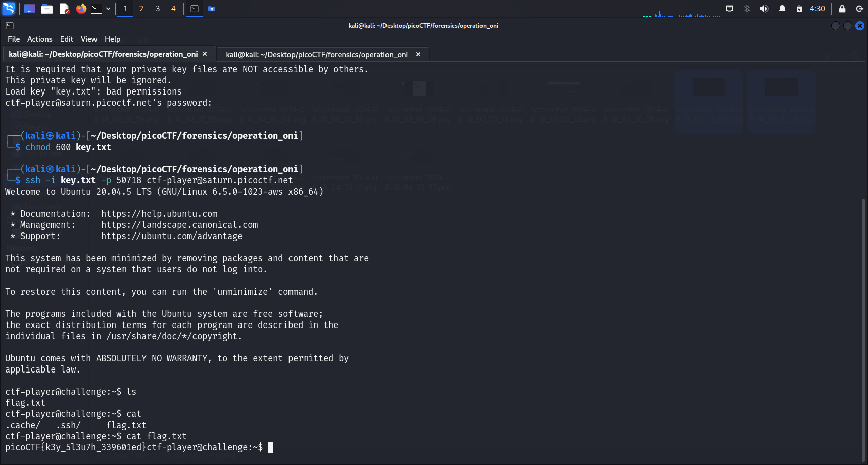The height and width of the screenshot is (465, 868).
Task: Toggle the Bluetooth tray icon
Action: [747, 9]
